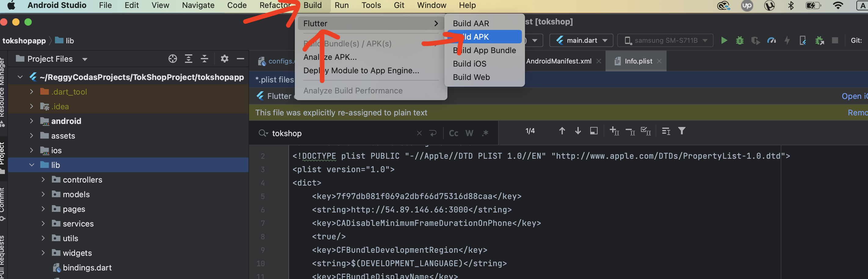
Task: Toggle Match Case (Cc) in search bar
Action: [x=453, y=133]
